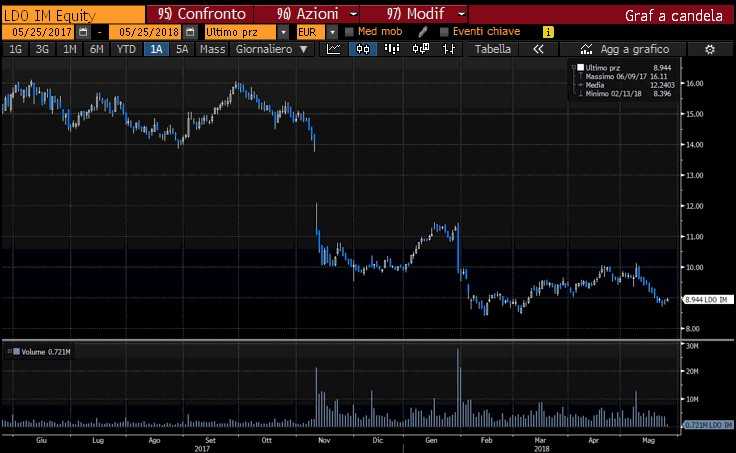Select the Mass time range tab
Image resolution: width=736 pixels, height=453 pixels.
tap(213, 49)
